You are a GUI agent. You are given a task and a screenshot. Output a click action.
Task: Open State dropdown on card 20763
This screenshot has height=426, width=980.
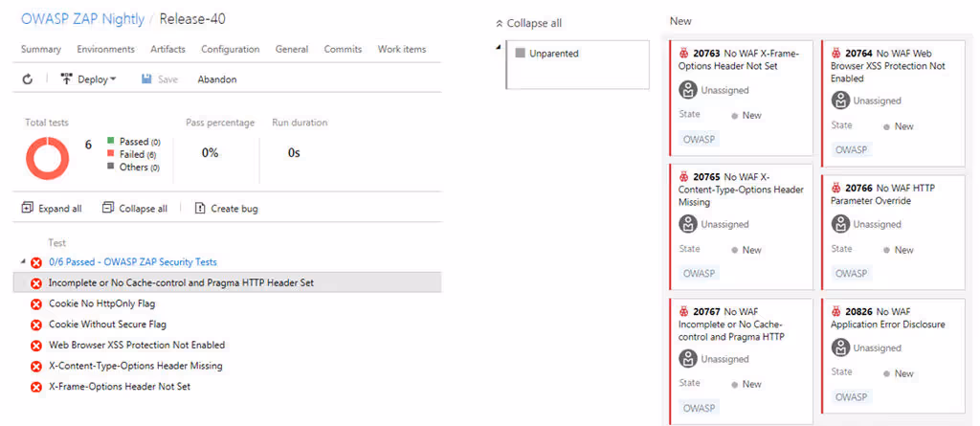pyautogui.click(x=746, y=115)
